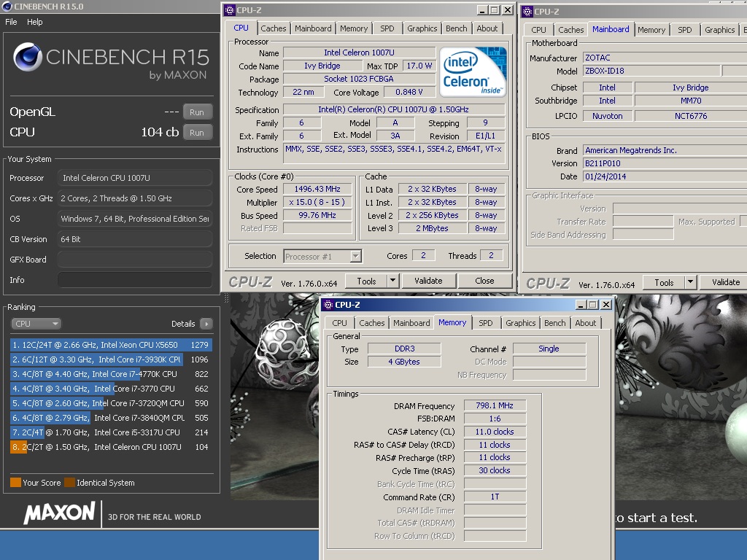Click the Core Speed value 1496.43 MHz
The image size is (747, 560).
point(317,189)
